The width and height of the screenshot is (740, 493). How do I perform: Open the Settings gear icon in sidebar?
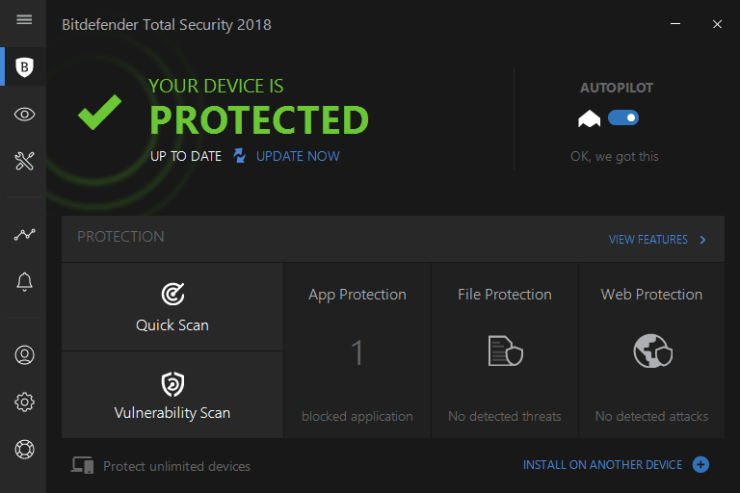point(25,402)
